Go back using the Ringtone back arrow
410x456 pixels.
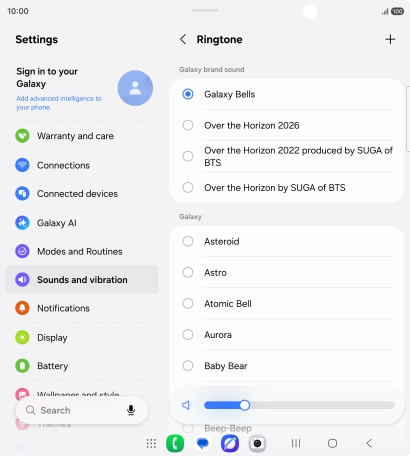183,39
